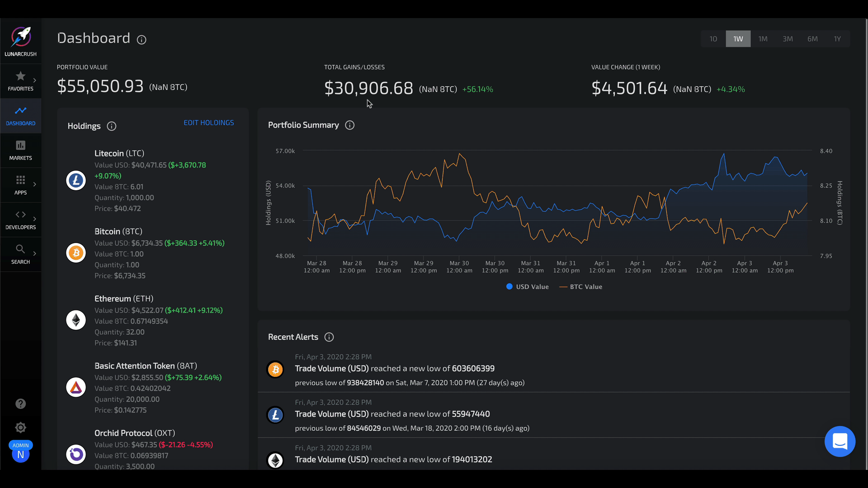
Task: Click Bitcoin icon in first alert
Action: click(x=275, y=370)
